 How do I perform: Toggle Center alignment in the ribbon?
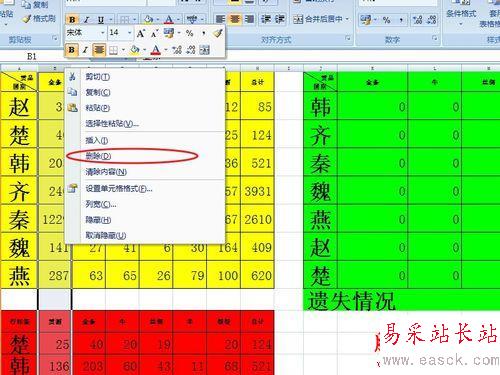pos(235,19)
